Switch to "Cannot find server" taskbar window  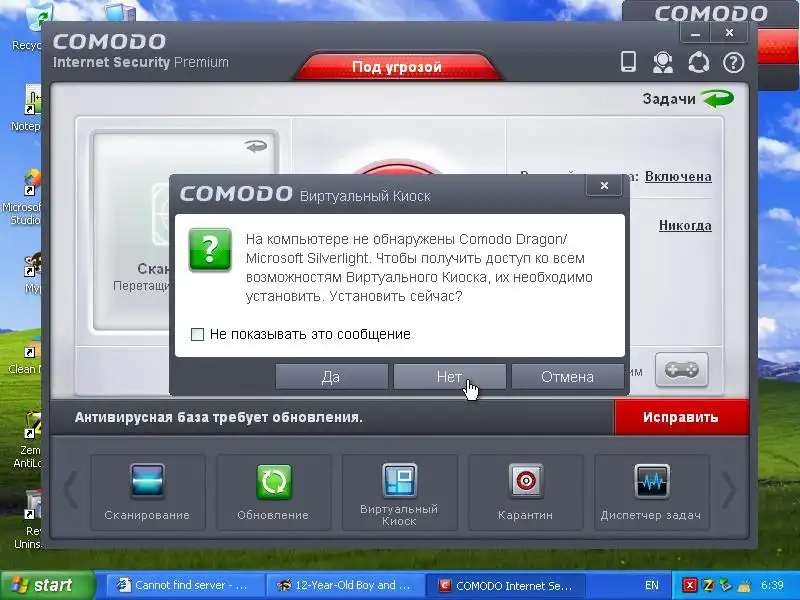[x=185, y=585]
